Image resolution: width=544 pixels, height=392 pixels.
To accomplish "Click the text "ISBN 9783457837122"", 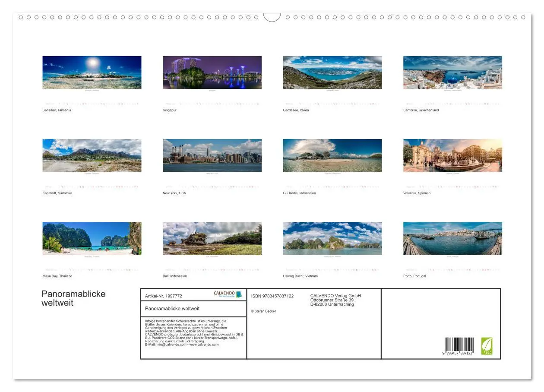I will coord(272,296).
